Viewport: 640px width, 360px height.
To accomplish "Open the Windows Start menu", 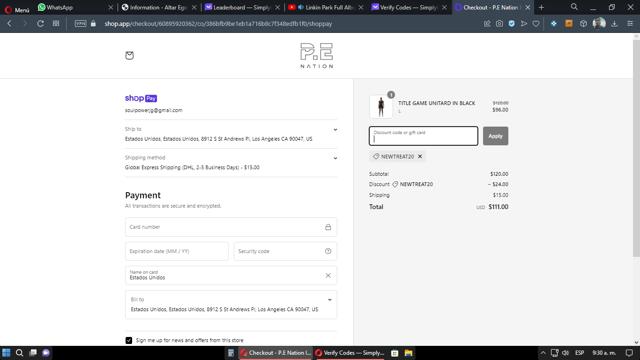I will click(6, 353).
